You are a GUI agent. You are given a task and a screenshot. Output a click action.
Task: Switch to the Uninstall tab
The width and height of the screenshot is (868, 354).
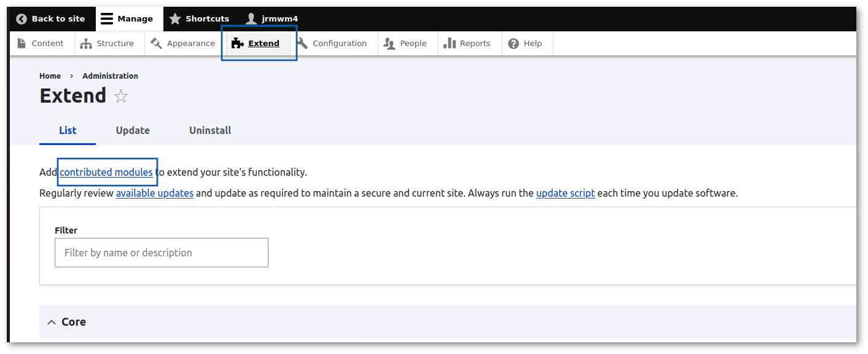pyautogui.click(x=210, y=130)
